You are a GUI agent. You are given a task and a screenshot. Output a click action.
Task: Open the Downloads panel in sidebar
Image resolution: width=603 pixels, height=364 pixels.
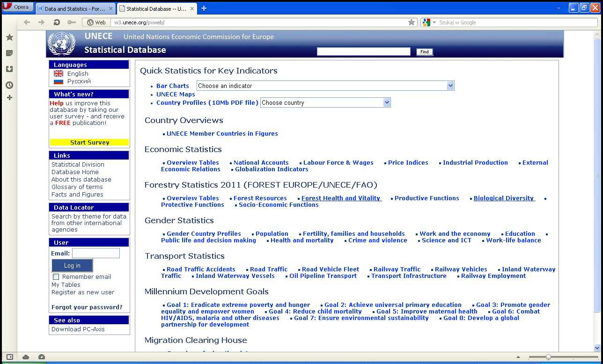(9, 69)
